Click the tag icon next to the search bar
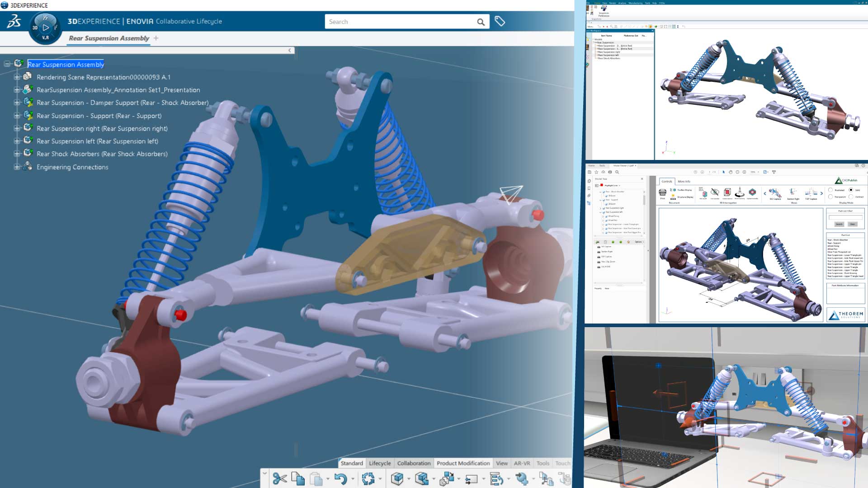The width and height of the screenshot is (868, 488). click(x=500, y=21)
